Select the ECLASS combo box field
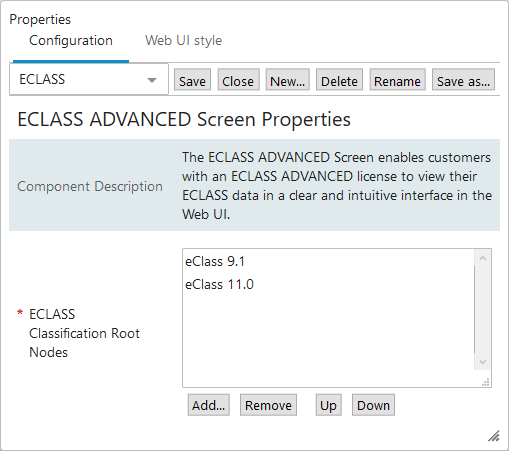 89,79
